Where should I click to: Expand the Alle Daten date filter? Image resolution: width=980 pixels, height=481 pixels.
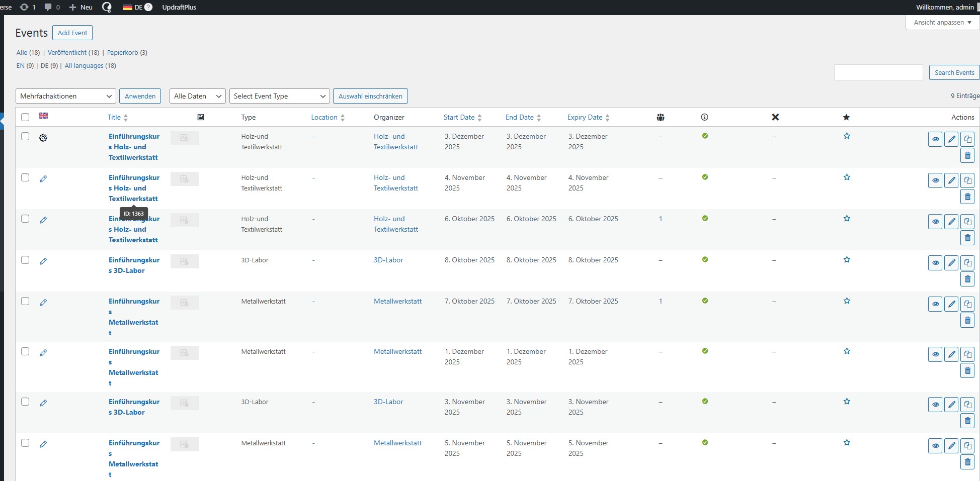point(197,96)
